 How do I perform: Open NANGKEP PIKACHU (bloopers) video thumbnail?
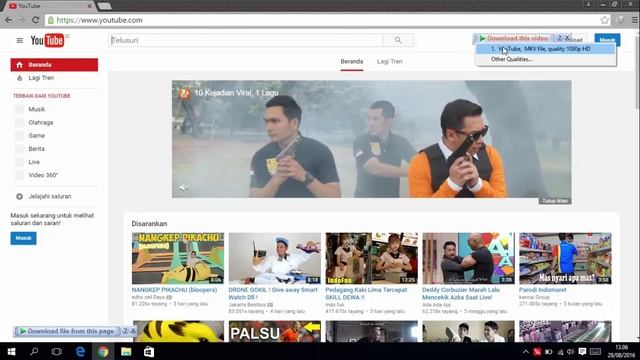point(178,258)
